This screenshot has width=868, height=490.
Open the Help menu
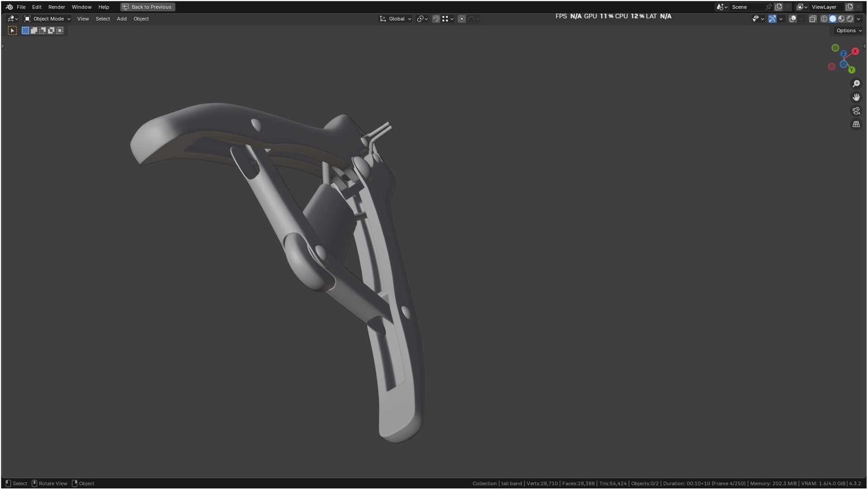click(x=104, y=7)
